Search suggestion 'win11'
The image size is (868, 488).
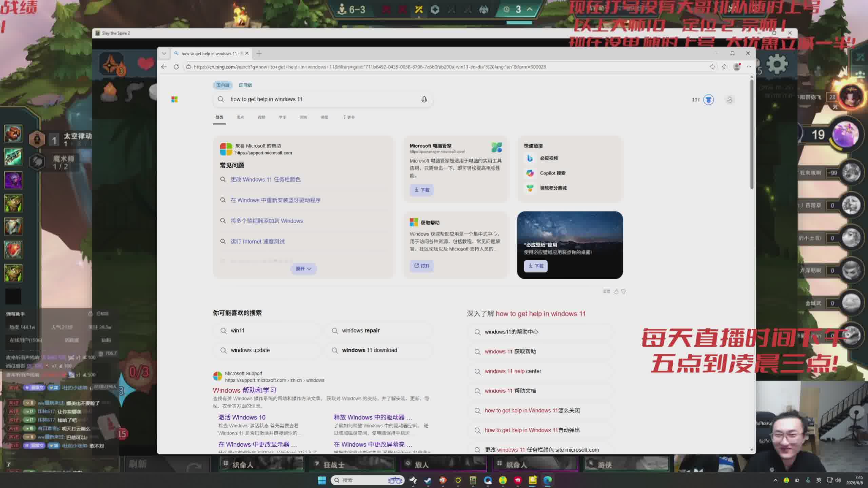[x=267, y=331]
